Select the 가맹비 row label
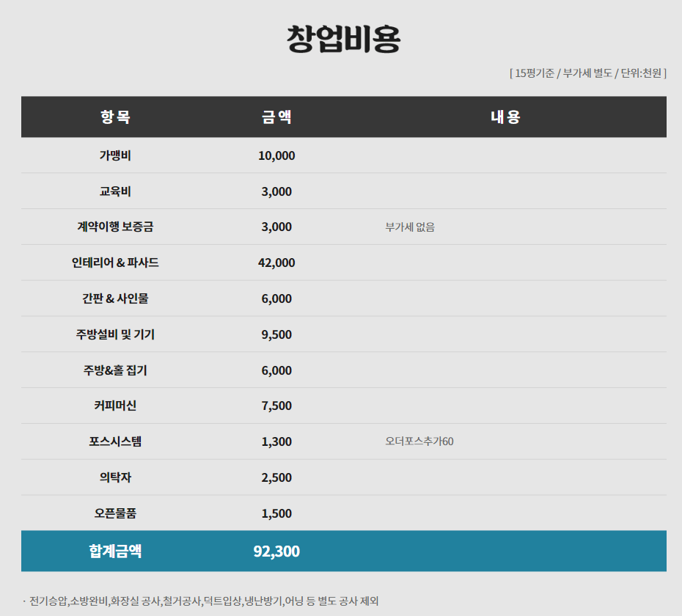 pyautogui.click(x=115, y=155)
